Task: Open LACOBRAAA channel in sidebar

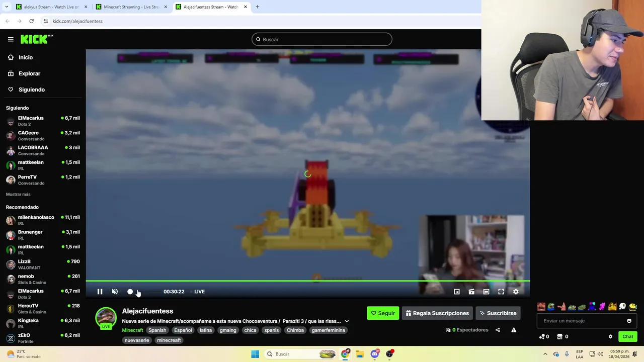Action: pos(43,150)
